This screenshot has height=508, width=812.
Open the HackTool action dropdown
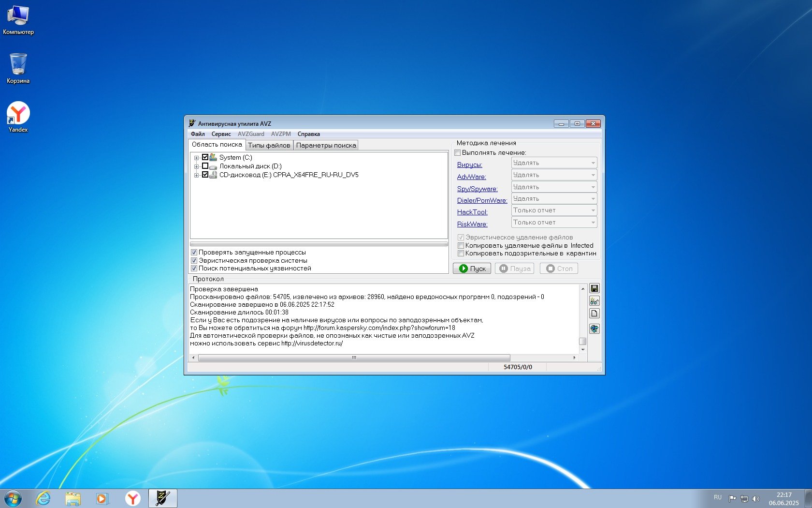click(x=554, y=210)
